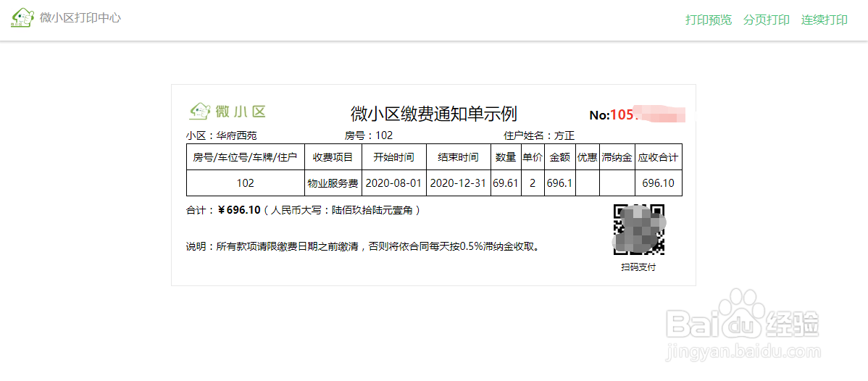Click the red No:105 bill number
Image resolution: width=868 pixels, height=381 pixels.
pos(638,114)
